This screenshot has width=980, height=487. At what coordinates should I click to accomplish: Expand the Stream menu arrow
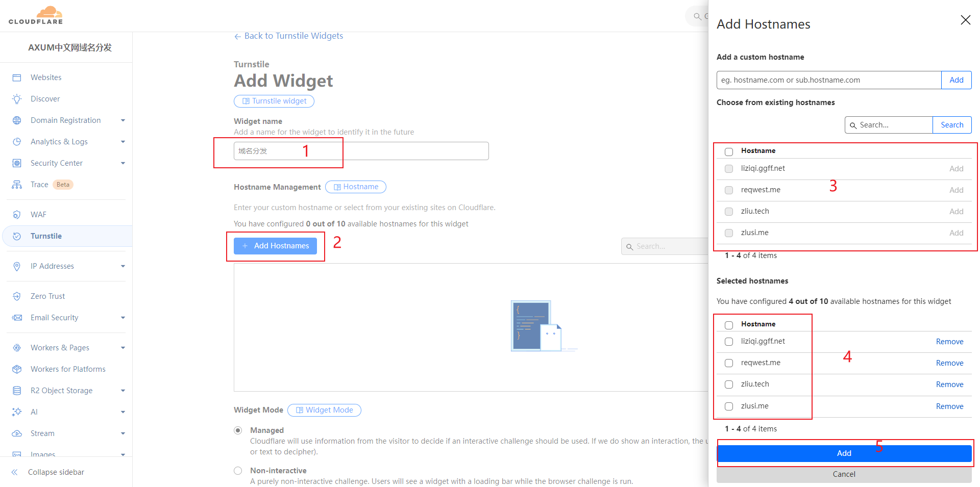click(x=123, y=433)
